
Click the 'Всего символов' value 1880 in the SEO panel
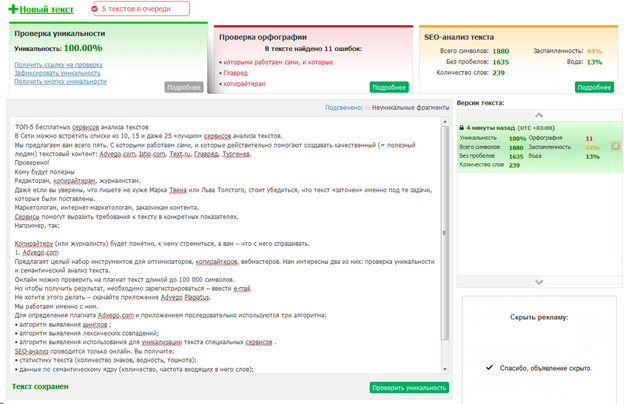(x=501, y=51)
